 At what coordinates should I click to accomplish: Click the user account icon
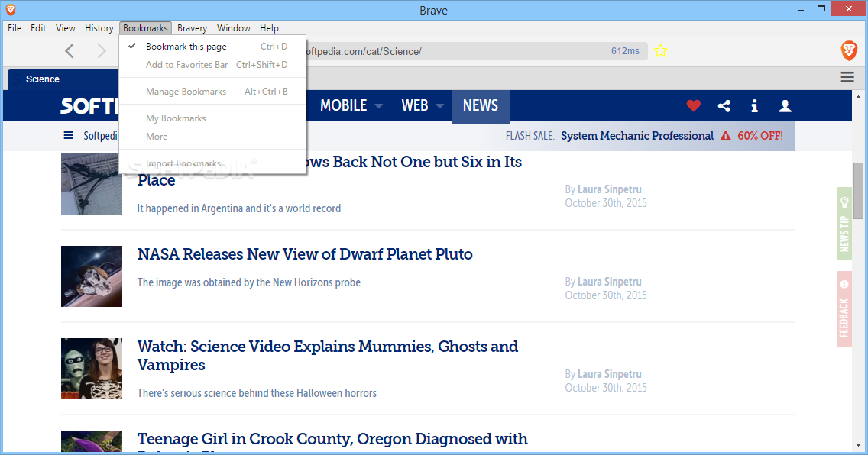785,105
